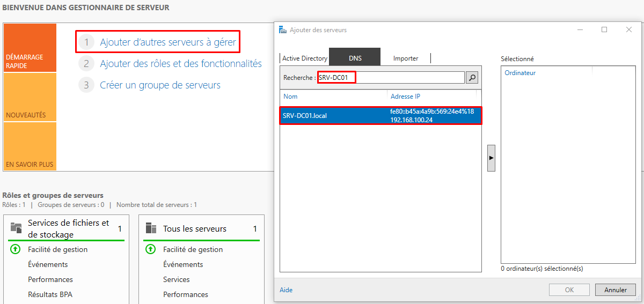Select the DNS tab
This screenshot has height=304, width=644.
355,58
